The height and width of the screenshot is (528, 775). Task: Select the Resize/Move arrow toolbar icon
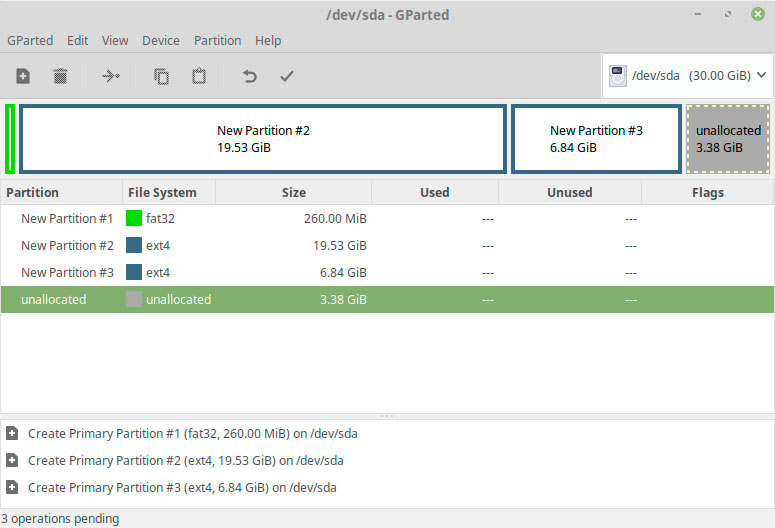pyautogui.click(x=110, y=76)
